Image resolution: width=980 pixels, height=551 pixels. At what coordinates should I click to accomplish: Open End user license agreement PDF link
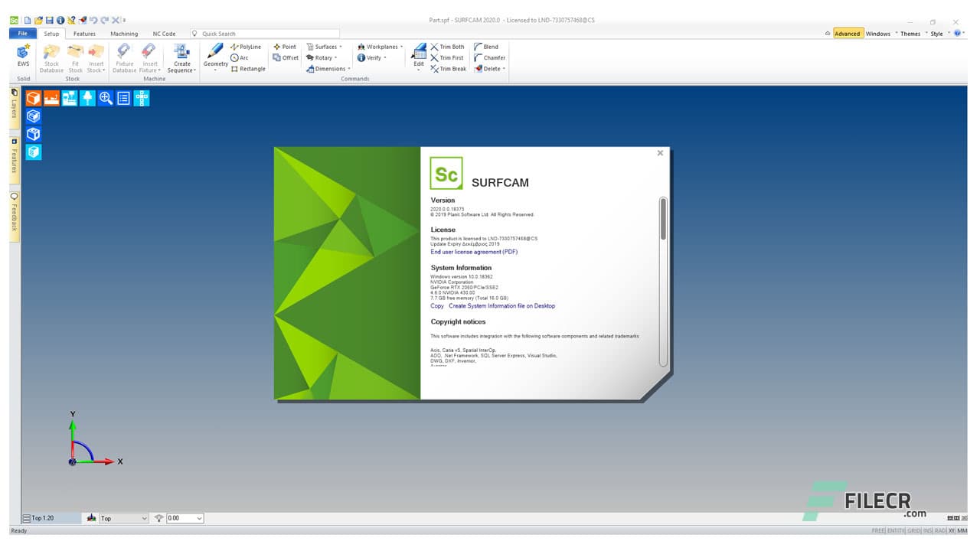(x=474, y=252)
